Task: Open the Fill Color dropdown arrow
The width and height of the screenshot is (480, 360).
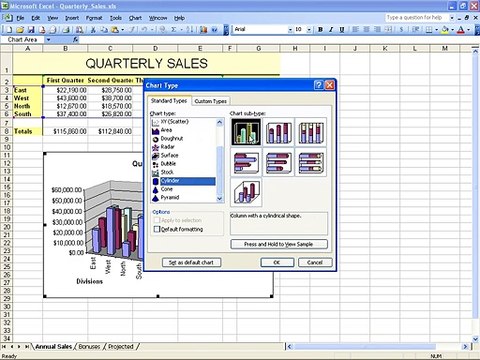Action: (x=452, y=30)
